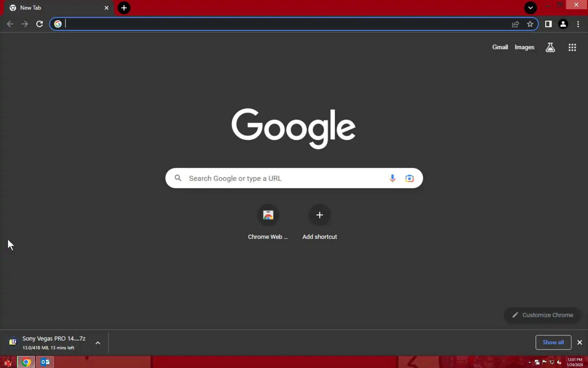
Task: Open a new tab with the plus button
Action: (124, 8)
